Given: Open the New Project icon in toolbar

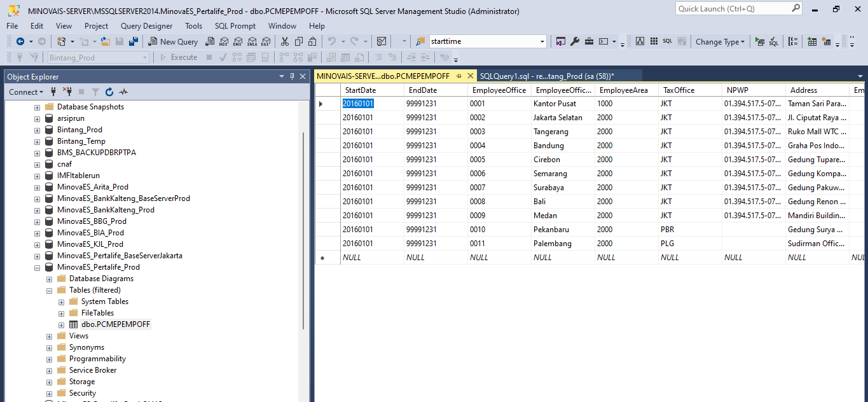Looking at the screenshot, I should pyautogui.click(x=61, y=41).
